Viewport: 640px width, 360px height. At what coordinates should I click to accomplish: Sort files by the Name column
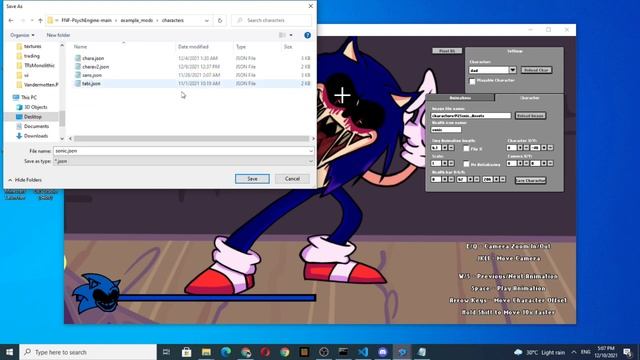80,47
